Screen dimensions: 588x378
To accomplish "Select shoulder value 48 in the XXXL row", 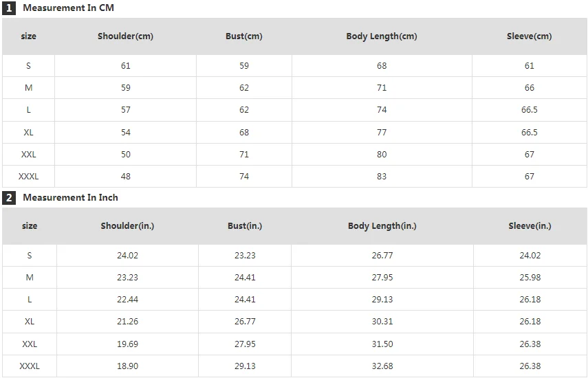I will pos(126,177).
